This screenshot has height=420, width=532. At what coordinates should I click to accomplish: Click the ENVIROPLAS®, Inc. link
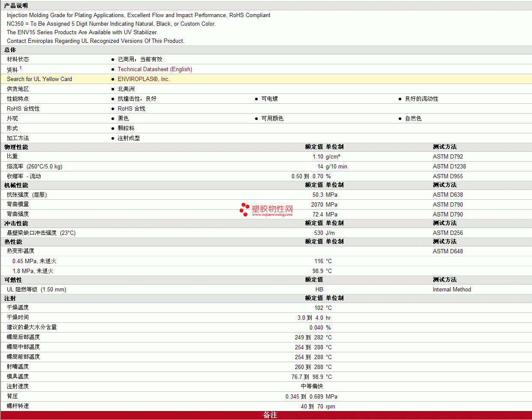coord(144,79)
